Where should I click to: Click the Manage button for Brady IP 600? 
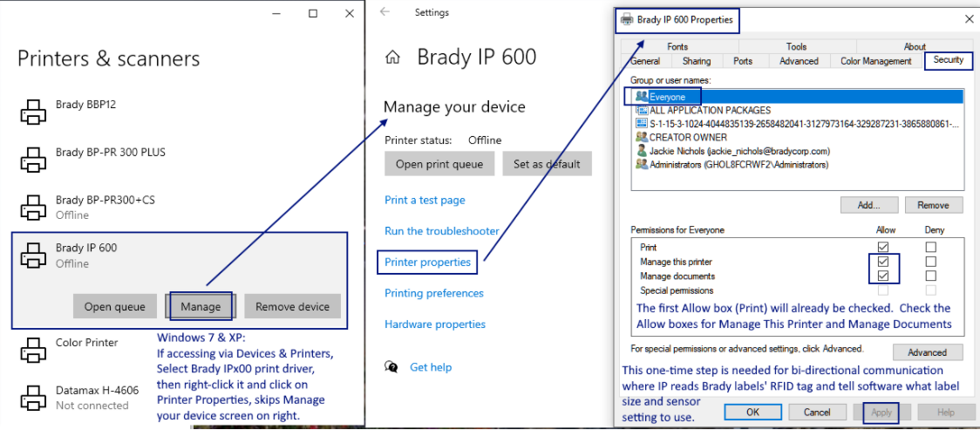201,306
